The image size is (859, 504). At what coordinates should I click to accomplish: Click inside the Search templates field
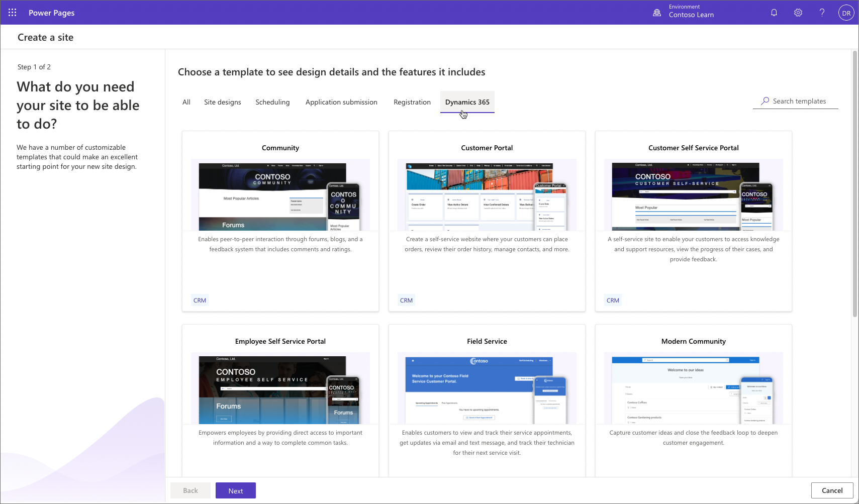click(x=799, y=100)
